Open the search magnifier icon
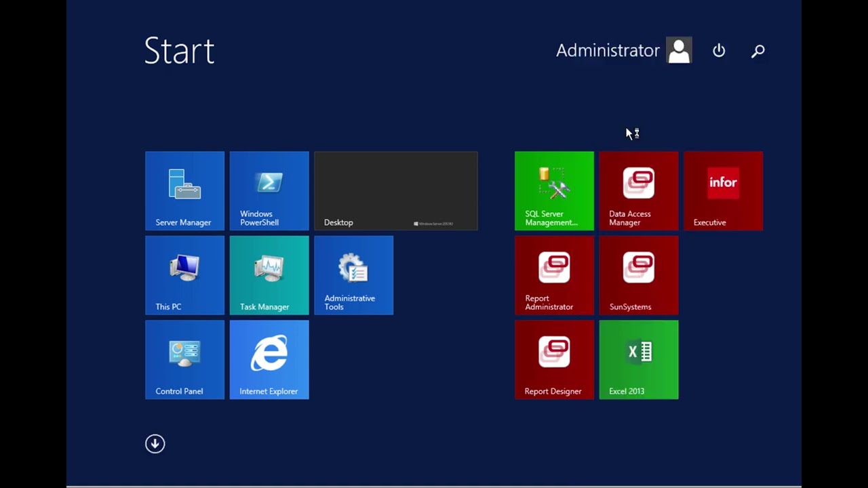This screenshot has height=488, width=868. tap(758, 51)
